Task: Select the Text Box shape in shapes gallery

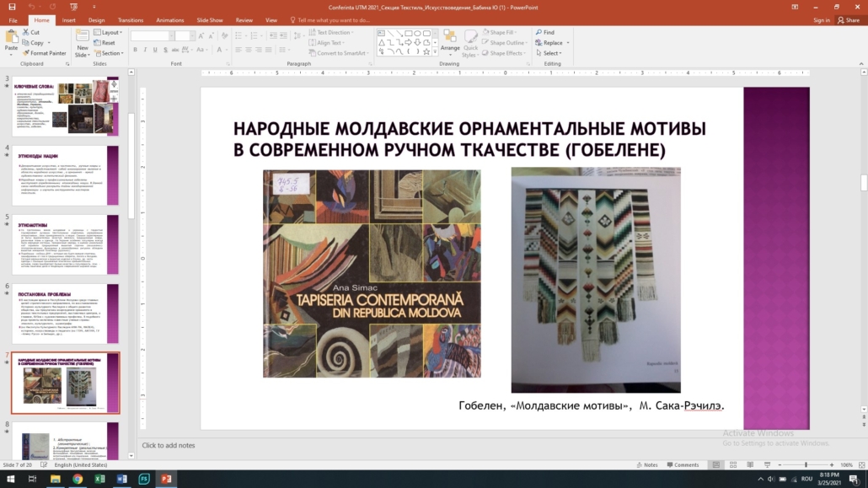Action: 382,33
